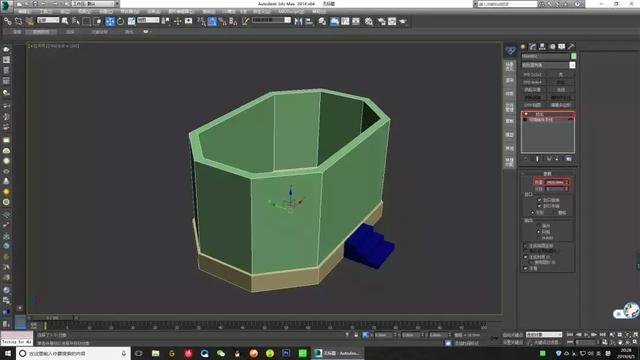Open Photoshop from the Windows taskbar
The height and width of the screenshot is (360, 640).
(286, 353)
